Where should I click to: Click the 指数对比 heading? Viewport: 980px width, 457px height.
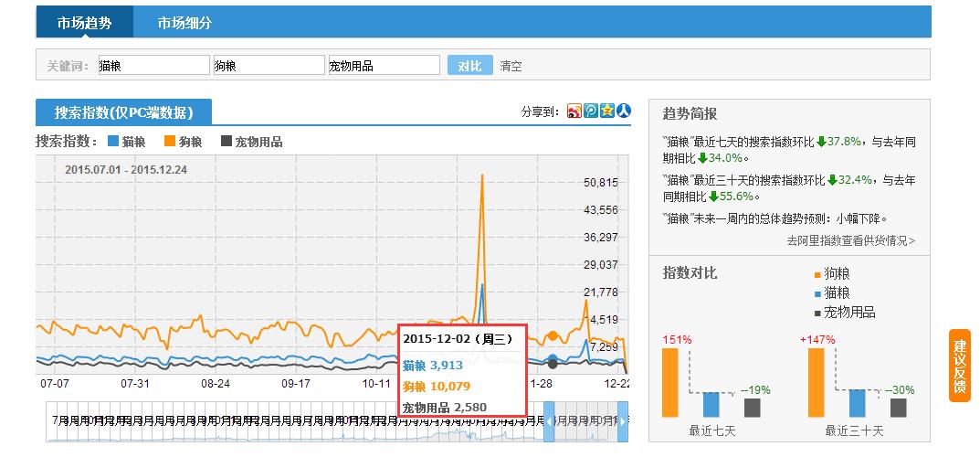pos(690,273)
